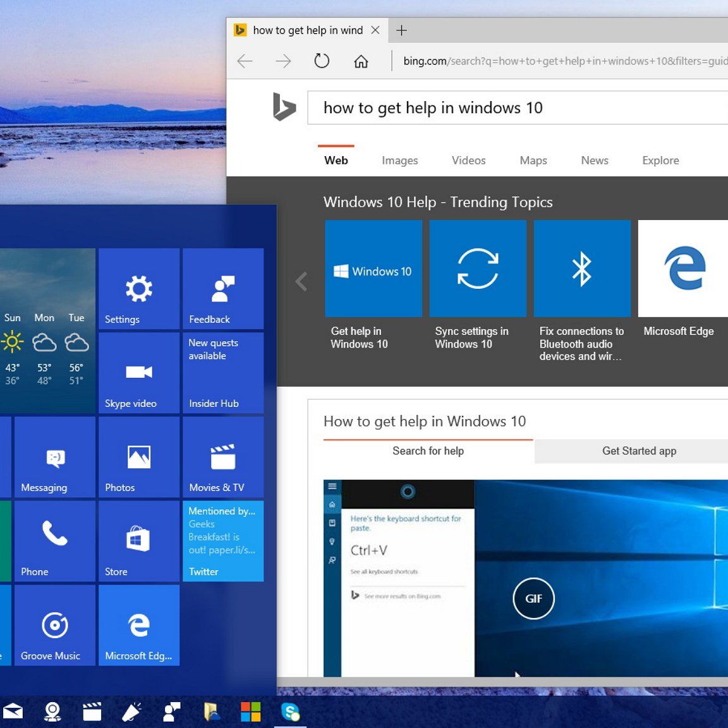Switch to the Videos search tab
728x728 pixels.
[468, 160]
